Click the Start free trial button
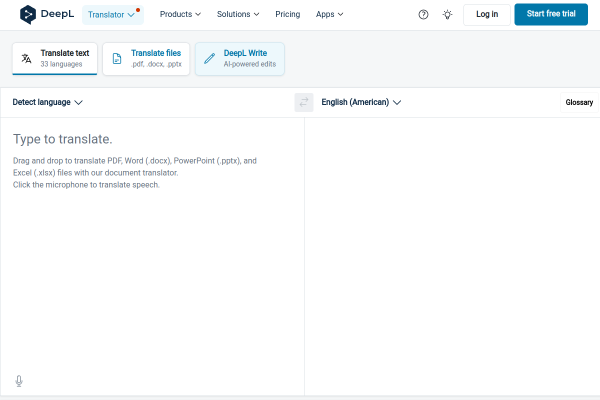Image resolution: width=600 pixels, height=400 pixels. (x=551, y=14)
